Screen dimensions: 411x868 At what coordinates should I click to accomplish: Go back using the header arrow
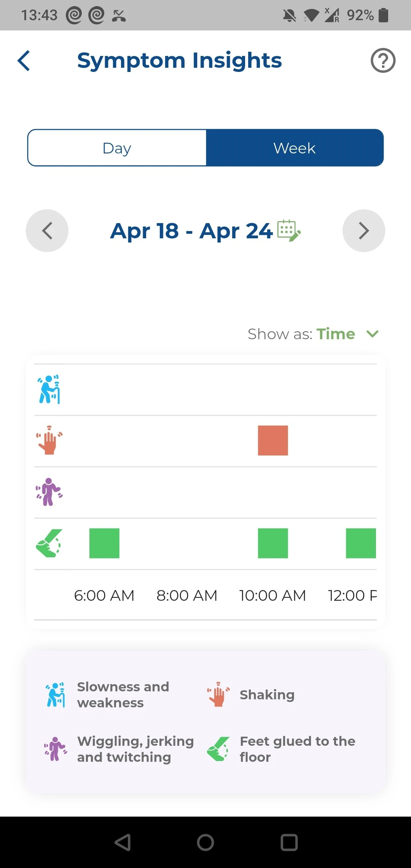[24, 61]
